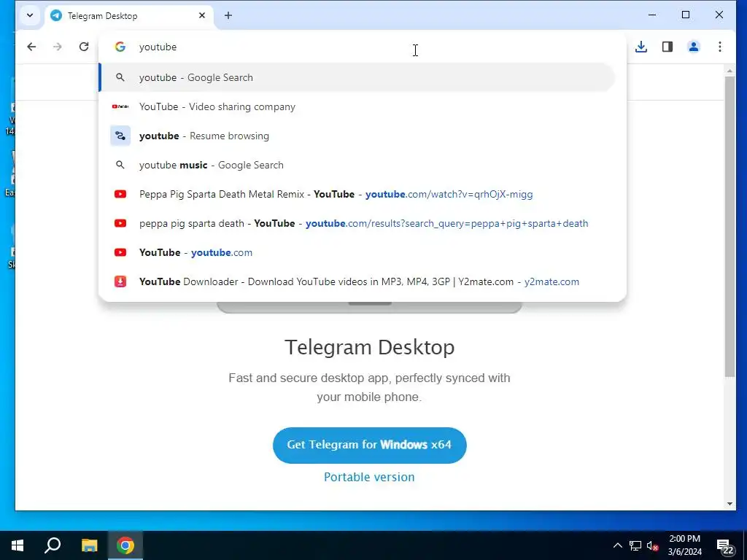Screen dimensions: 747x560
Task: Open 'peppa pig sparta death' YouTube results suggestion
Action: pos(357,223)
